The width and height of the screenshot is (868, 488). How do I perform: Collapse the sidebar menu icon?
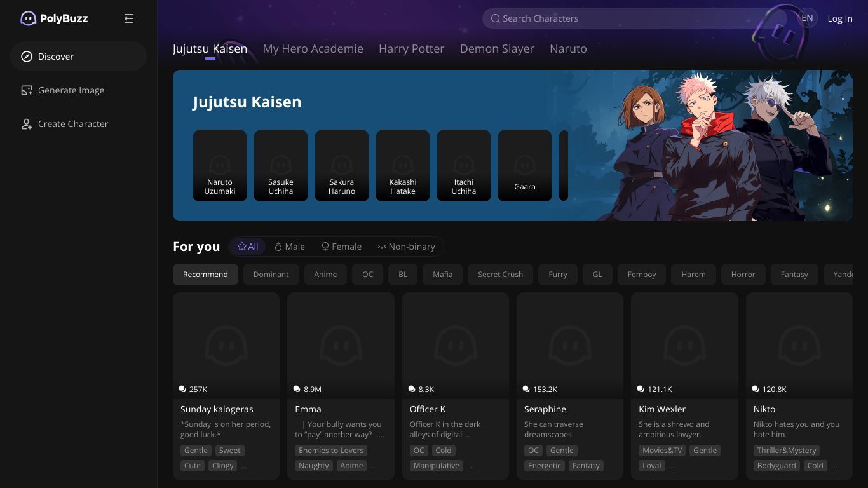click(129, 18)
